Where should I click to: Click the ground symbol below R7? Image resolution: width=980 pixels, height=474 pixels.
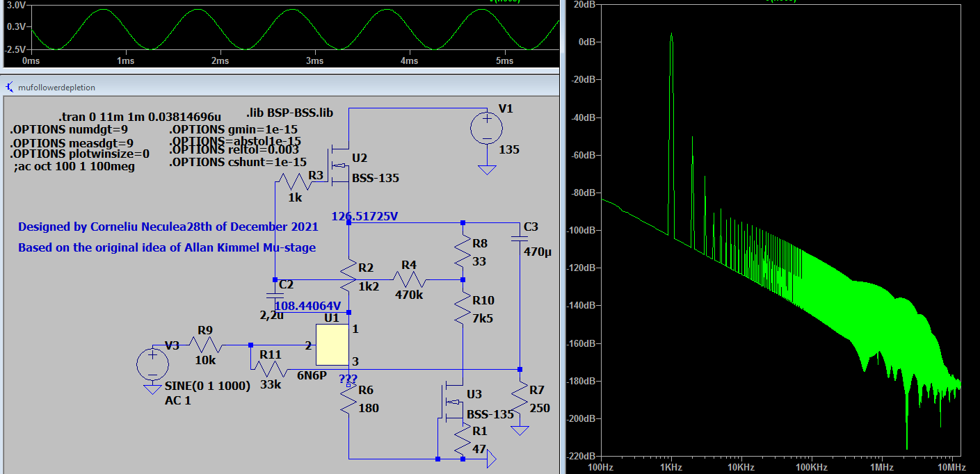[x=520, y=431]
